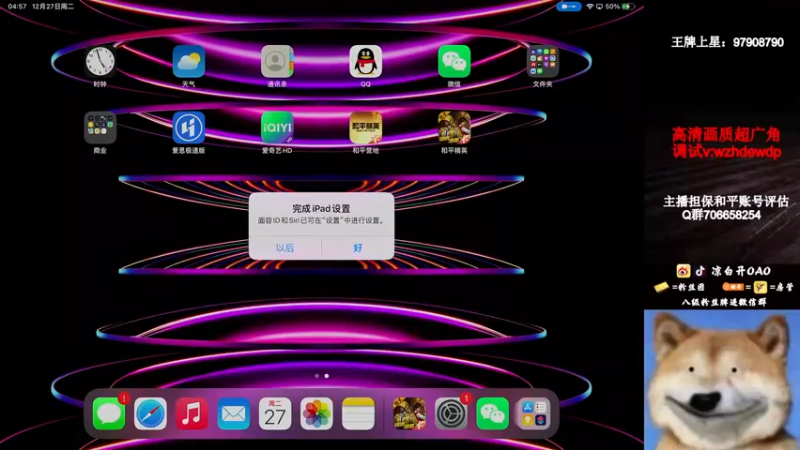The height and width of the screenshot is (450, 800).
Task: Open WeChat on the home screen
Action: point(454,61)
